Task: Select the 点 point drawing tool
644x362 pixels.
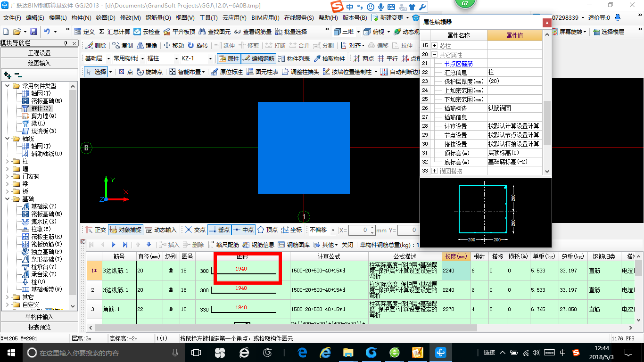Action: pos(126,72)
